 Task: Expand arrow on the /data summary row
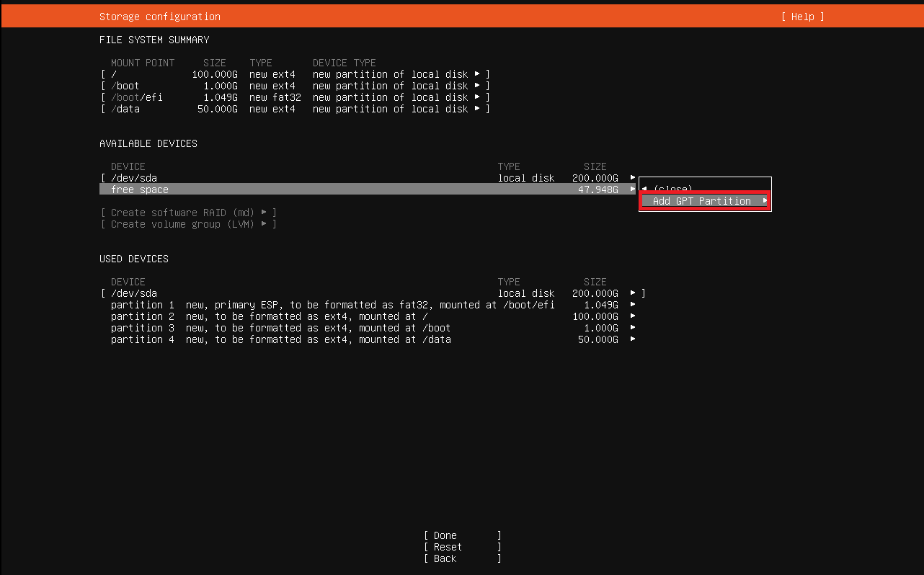477,109
